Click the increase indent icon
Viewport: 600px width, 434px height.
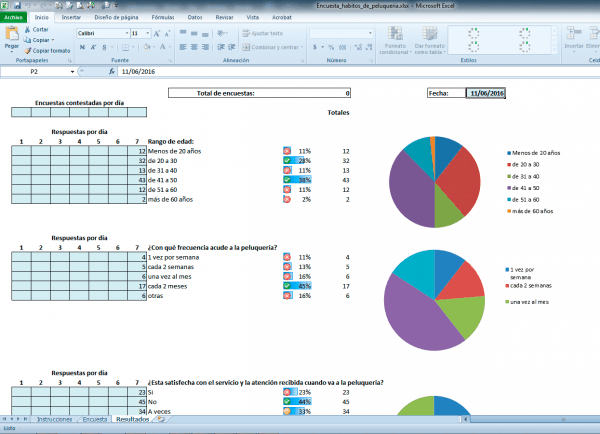(x=232, y=47)
